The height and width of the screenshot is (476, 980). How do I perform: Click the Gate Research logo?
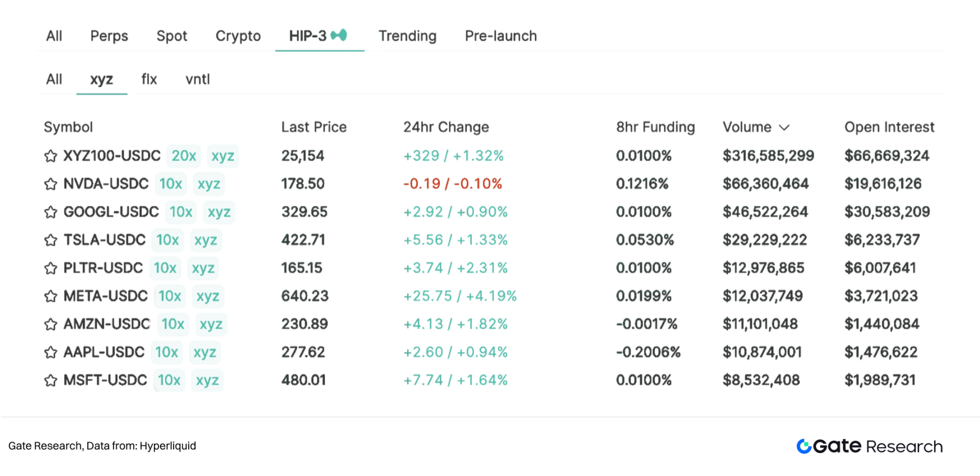869,447
